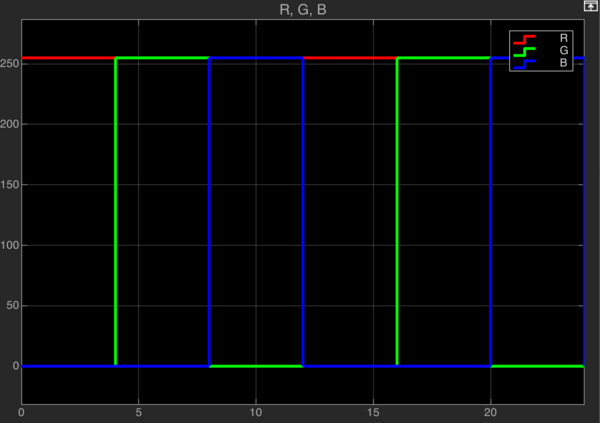Click the 50 tick label on y-axis

[x=12, y=306]
